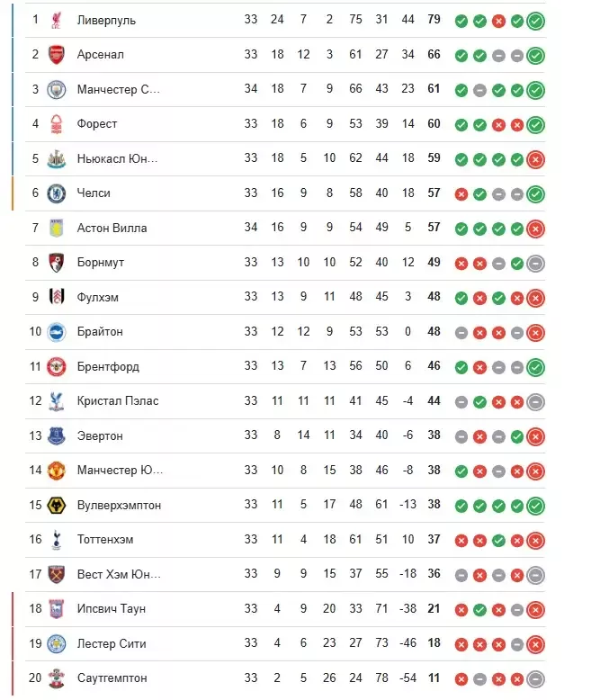This screenshot has height=700, width=591.
Task: Click Southampton's latest grey draw indicator
Action: coord(535,679)
